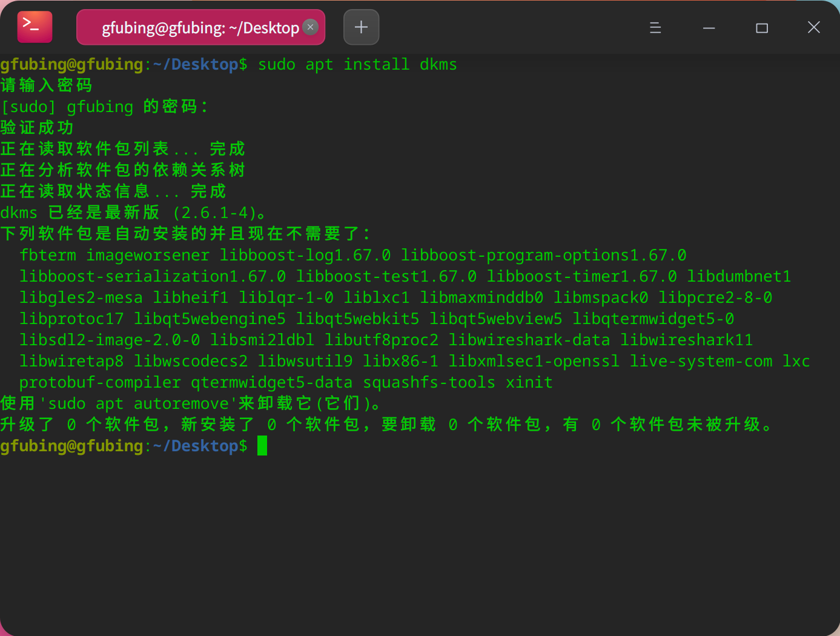
Task: Click the package name 'libmspack0'
Action: [601, 297]
